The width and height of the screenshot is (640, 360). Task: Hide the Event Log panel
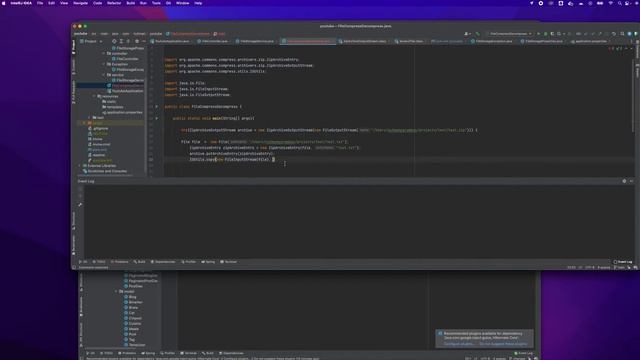coord(631,181)
